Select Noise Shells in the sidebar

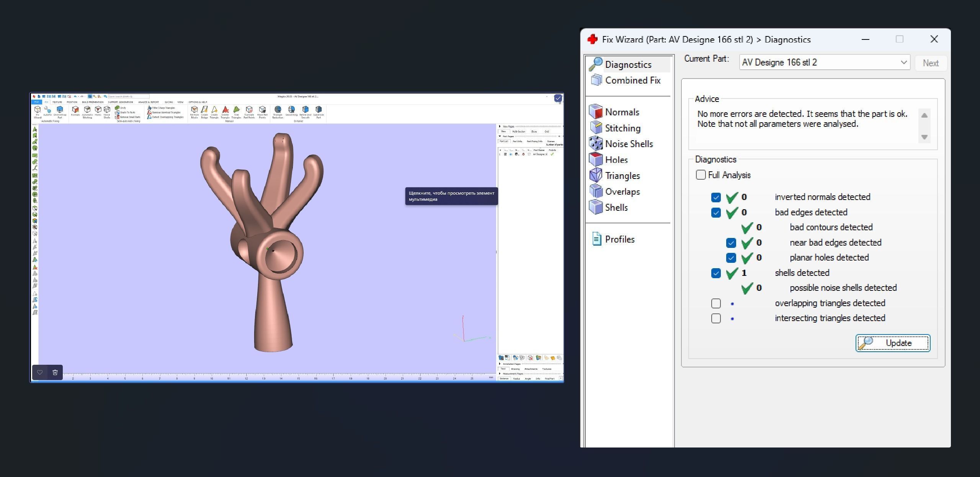click(629, 144)
